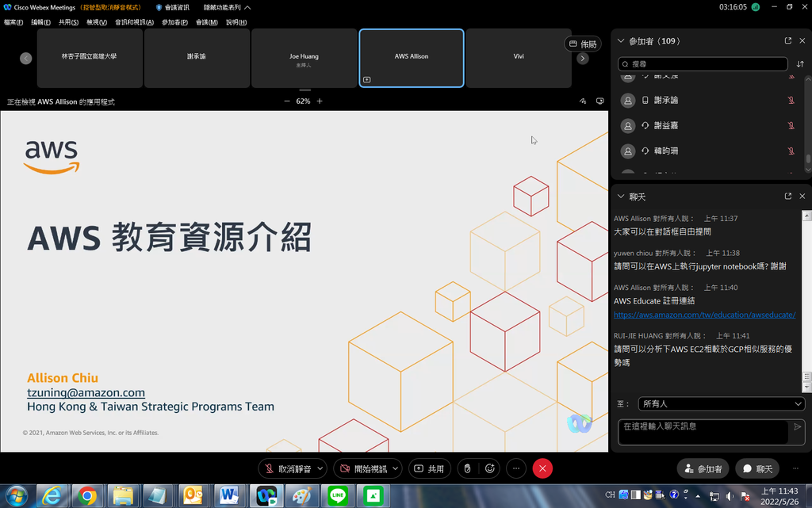812x508 pixels.
Task: Select the Joe Huang video tile
Action: point(304,58)
